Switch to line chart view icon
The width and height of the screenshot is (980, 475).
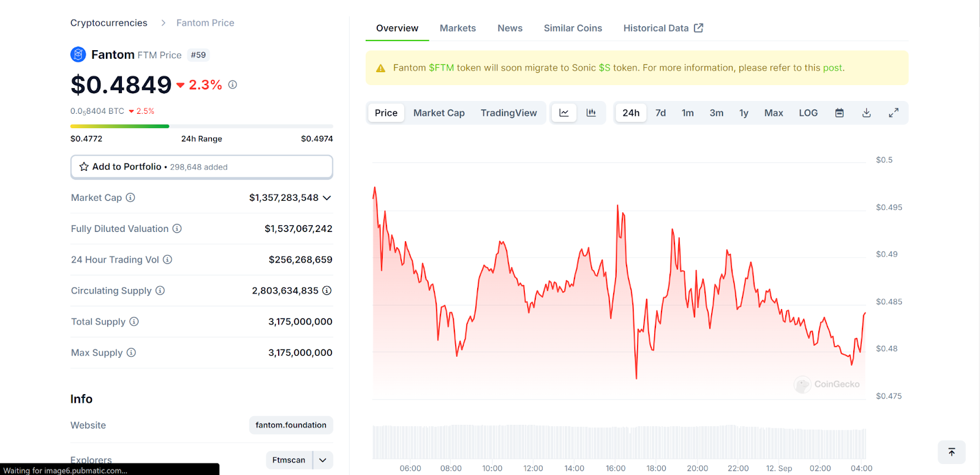click(564, 113)
